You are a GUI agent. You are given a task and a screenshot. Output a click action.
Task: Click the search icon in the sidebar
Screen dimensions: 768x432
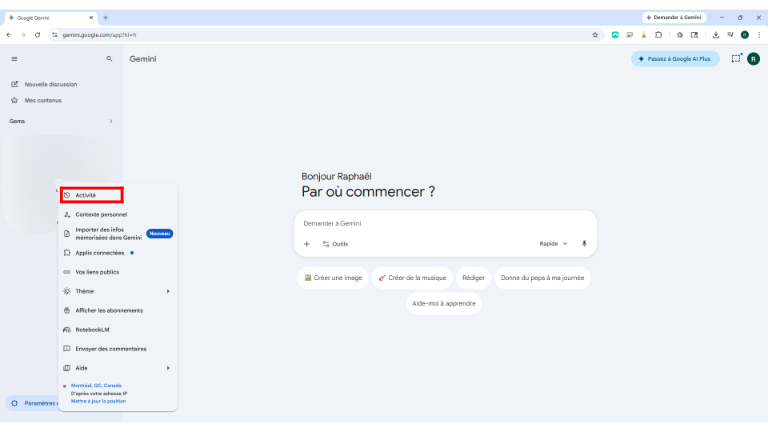109,59
